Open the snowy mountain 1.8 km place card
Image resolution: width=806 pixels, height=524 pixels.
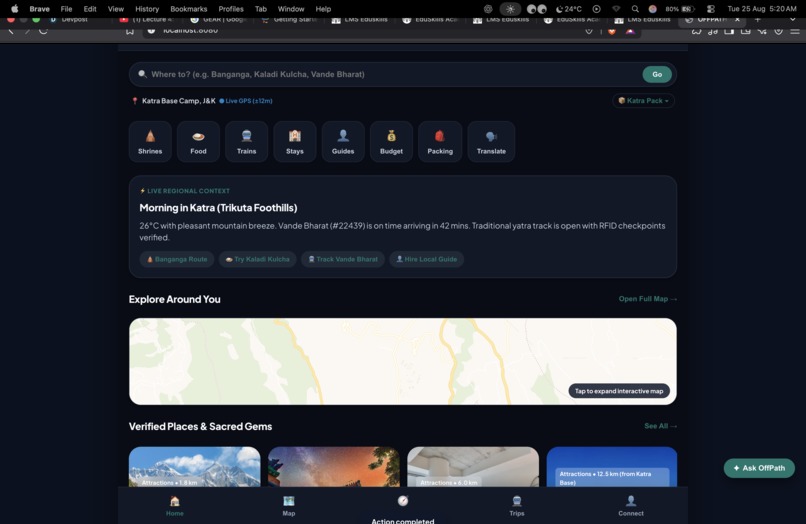[194, 467]
